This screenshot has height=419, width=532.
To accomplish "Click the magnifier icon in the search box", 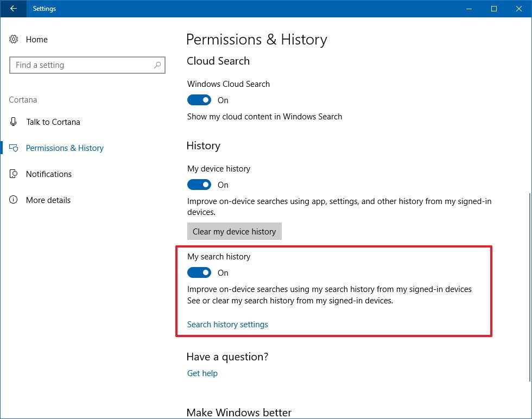I will [157, 65].
